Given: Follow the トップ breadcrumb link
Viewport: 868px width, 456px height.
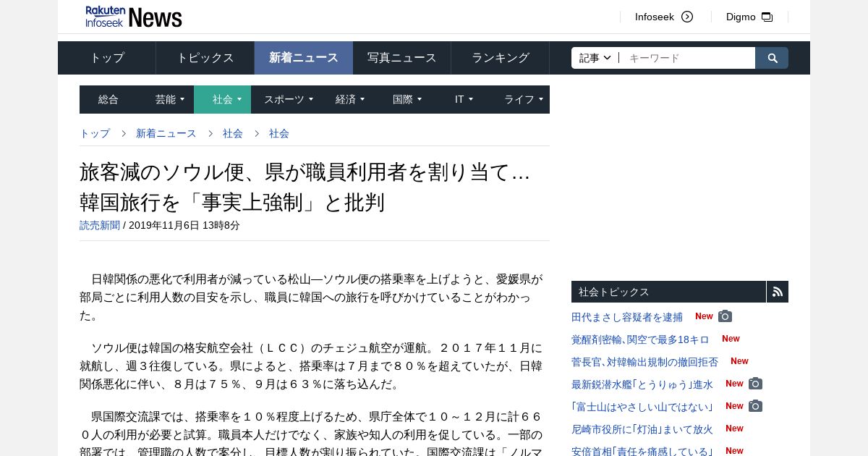Looking at the screenshot, I should click(95, 133).
